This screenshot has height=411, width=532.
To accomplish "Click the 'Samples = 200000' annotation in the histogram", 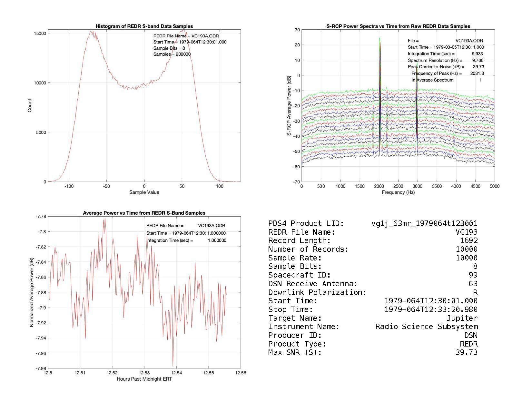I will [172, 54].
